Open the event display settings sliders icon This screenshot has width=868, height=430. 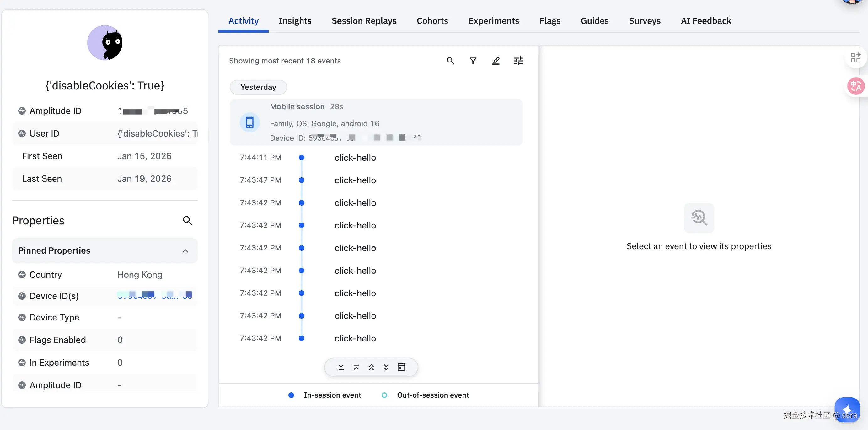pos(518,61)
